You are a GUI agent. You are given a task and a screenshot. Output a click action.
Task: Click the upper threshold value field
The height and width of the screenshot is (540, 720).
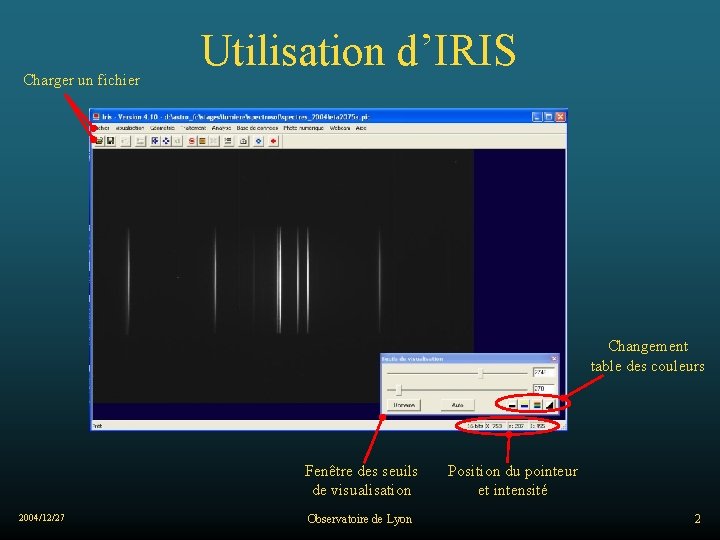point(544,372)
